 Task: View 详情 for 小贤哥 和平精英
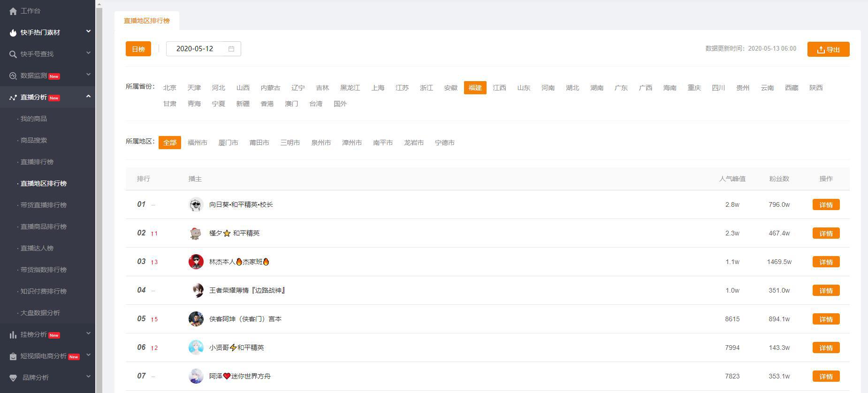tap(826, 348)
